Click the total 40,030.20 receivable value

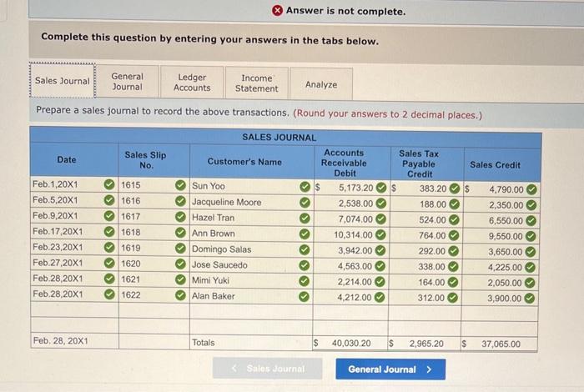click(351, 344)
